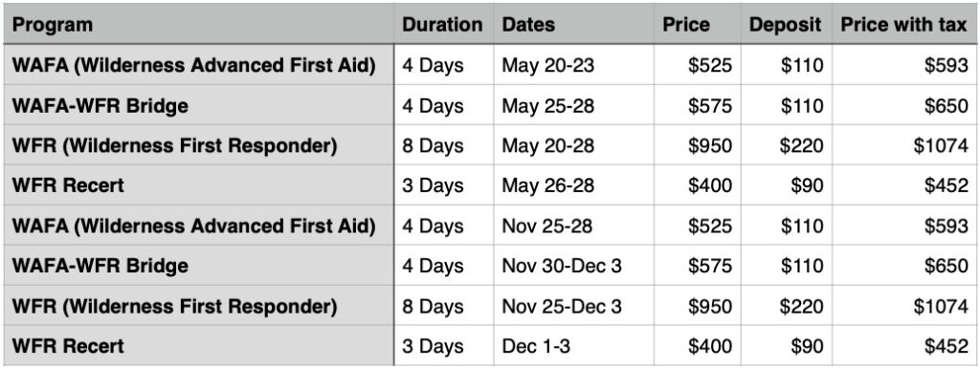
Task: Click the $90 deposit for Dec 1-3 row
Action: [786, 345]
